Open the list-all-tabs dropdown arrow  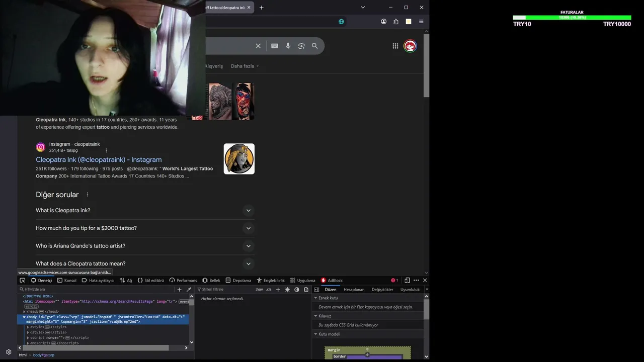(363, 8)
